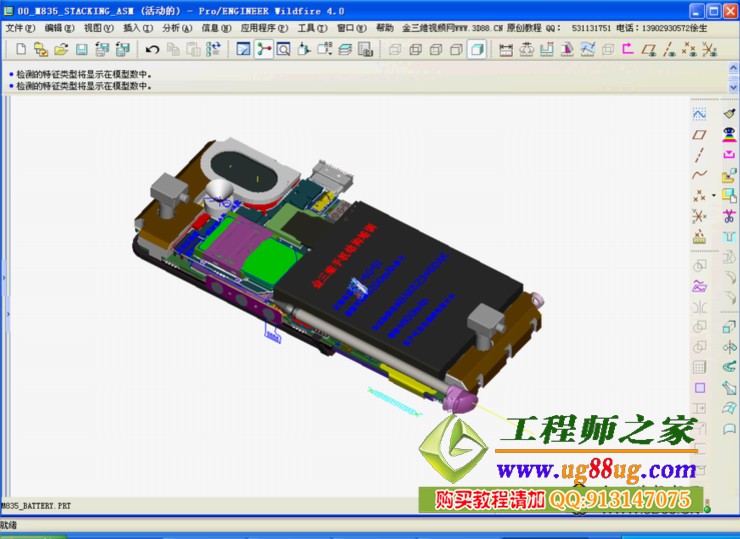Click the Repaint screen icon
Image resolution: width=740 pixels, height=539 pixels.
243,49
